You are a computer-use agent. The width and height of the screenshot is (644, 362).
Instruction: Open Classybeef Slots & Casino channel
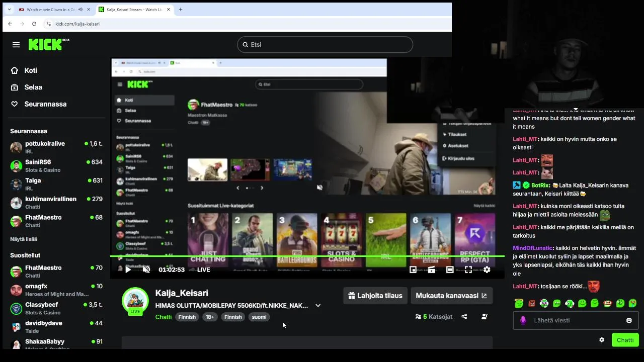pyautogui.click(x=56, y=308)
